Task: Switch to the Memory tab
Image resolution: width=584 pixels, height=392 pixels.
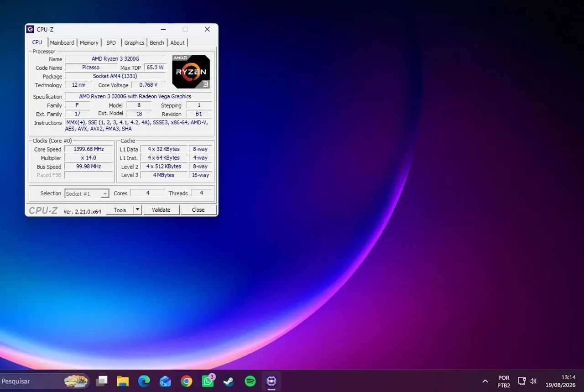Action: (89, 42)
